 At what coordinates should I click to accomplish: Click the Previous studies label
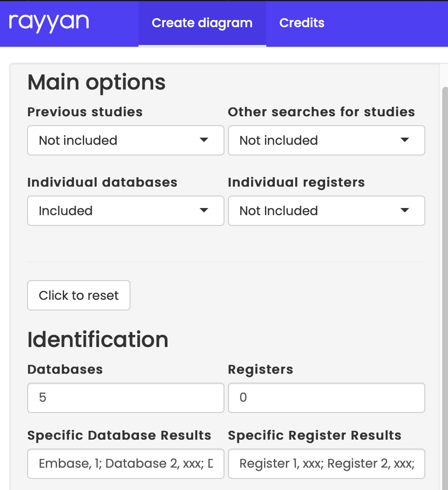tap(85, 112)
